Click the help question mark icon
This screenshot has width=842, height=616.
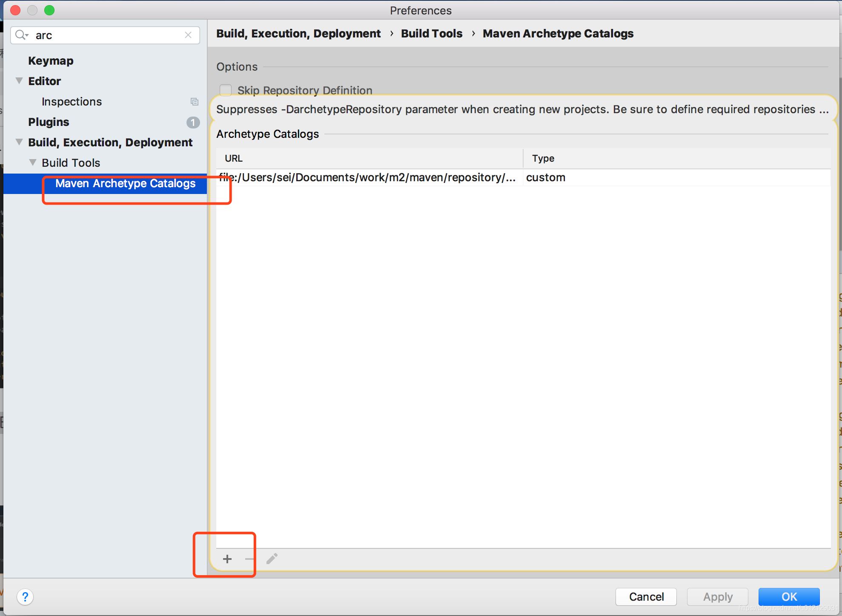pyautogui.click(x=25, y=597)
